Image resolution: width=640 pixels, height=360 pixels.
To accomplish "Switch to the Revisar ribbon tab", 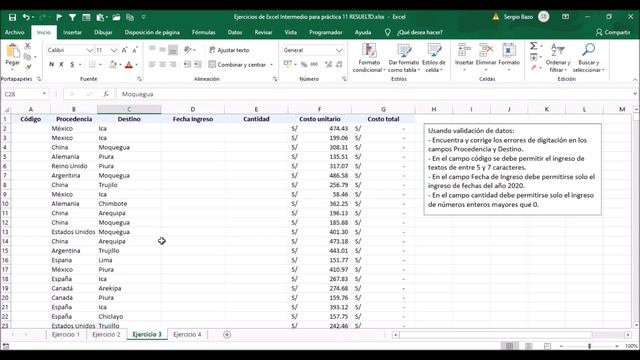I will pos(263,32).
